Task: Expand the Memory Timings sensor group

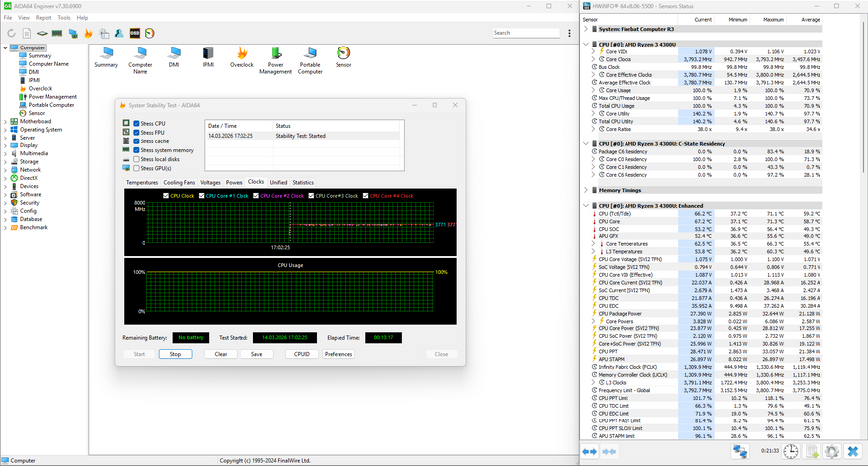Action: pyautogui.click(x=585, y=189)
